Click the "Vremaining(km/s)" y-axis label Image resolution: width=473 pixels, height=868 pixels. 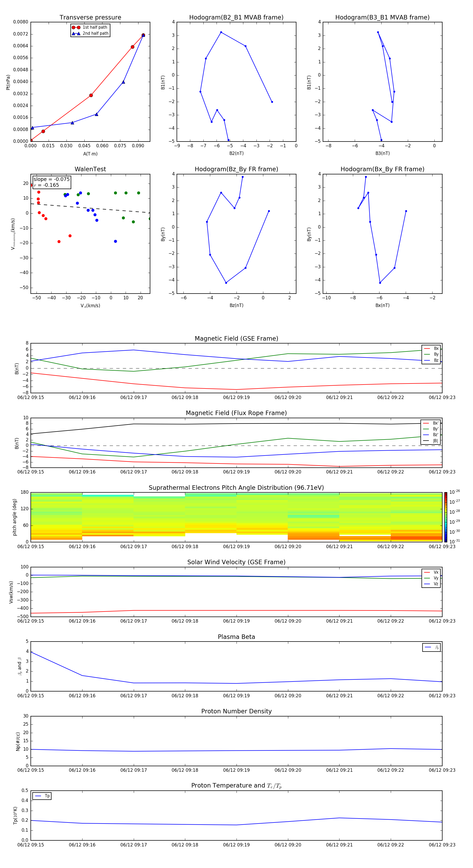[x=13, y=234]
